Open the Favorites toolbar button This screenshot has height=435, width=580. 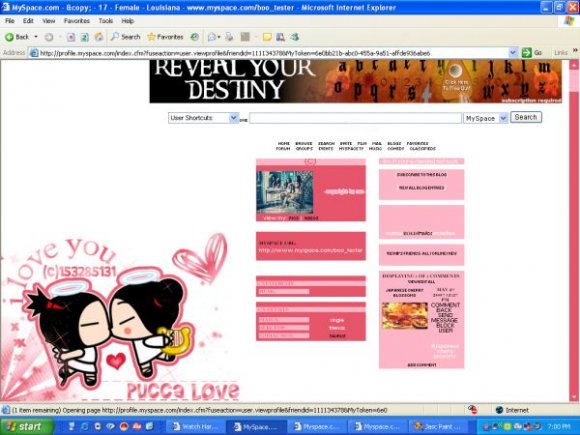tap(165, 37)
